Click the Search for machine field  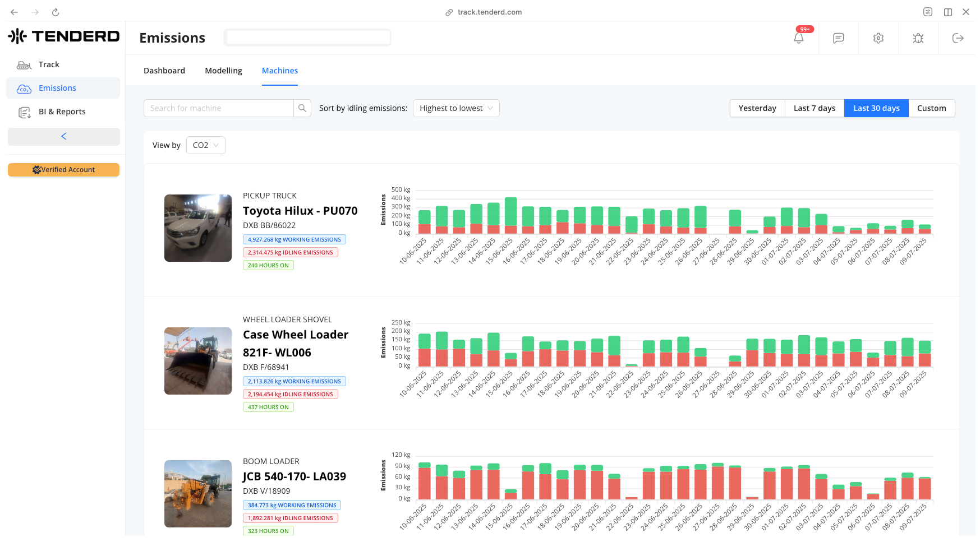pyautogui.click(x=219, y=108)
